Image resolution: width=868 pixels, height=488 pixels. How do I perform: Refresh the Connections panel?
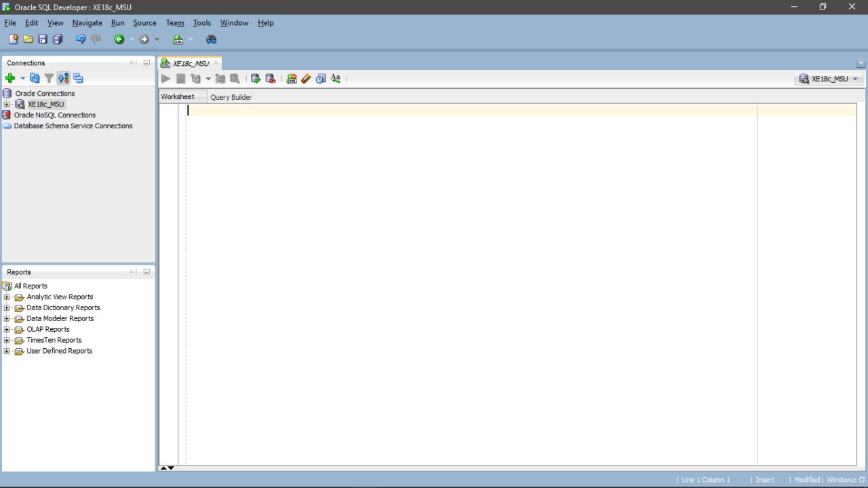[35, 78]
